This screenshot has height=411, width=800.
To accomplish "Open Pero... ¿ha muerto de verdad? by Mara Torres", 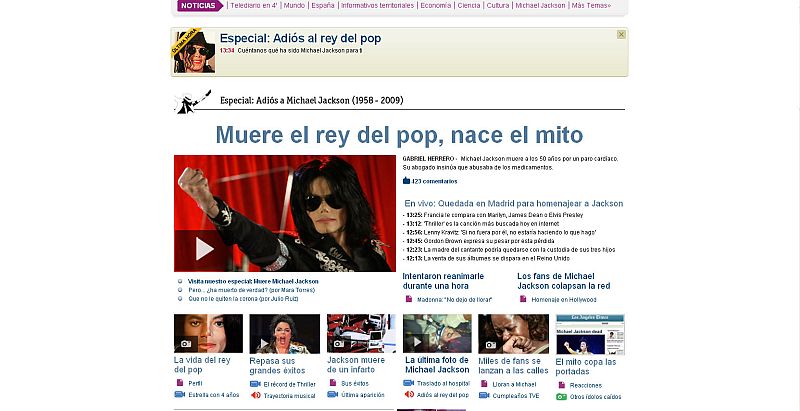I will point(252,290).
